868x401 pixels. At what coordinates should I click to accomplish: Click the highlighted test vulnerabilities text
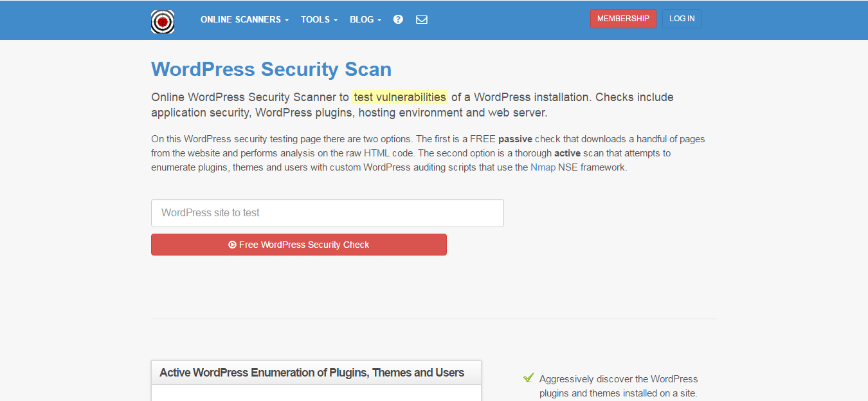400,97
